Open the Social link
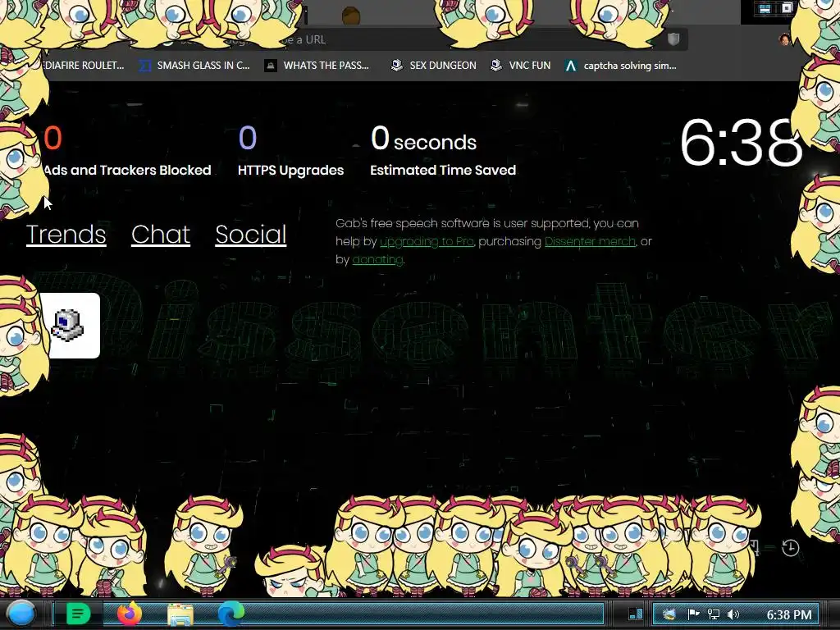The image size is (840, 630). coord(251,234)
